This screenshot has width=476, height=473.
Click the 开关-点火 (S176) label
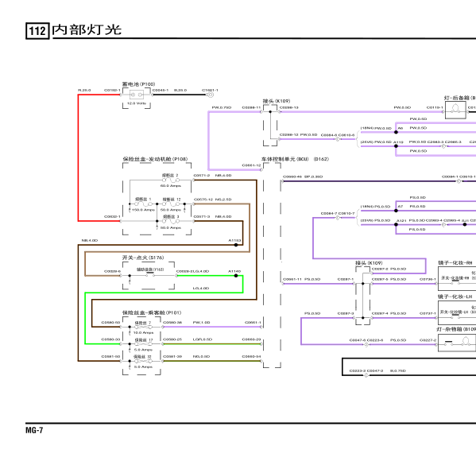pyautogui.click(x=143, y=258)
